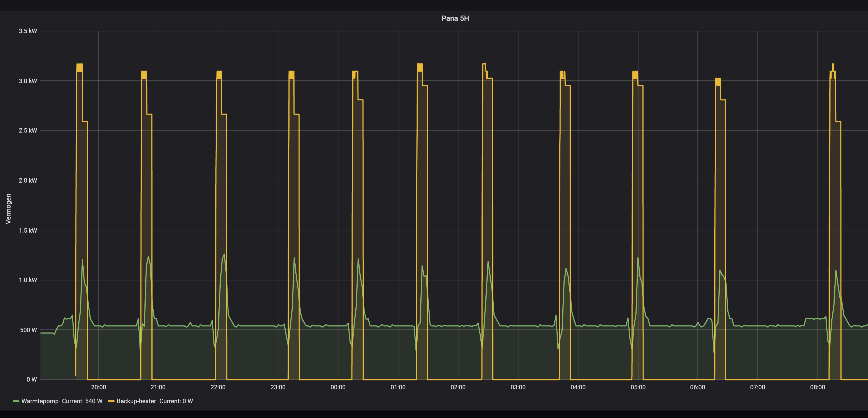Click the 20:00 time axis label
This screenshot has width=868, height=418.
point(98,387)
